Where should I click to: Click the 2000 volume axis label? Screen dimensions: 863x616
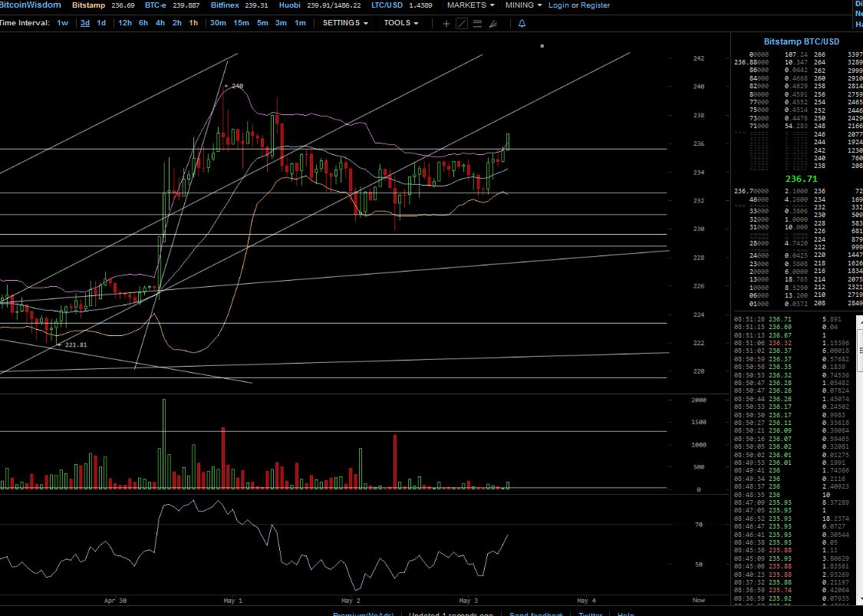pyautogui.click(x=698, y=400)
